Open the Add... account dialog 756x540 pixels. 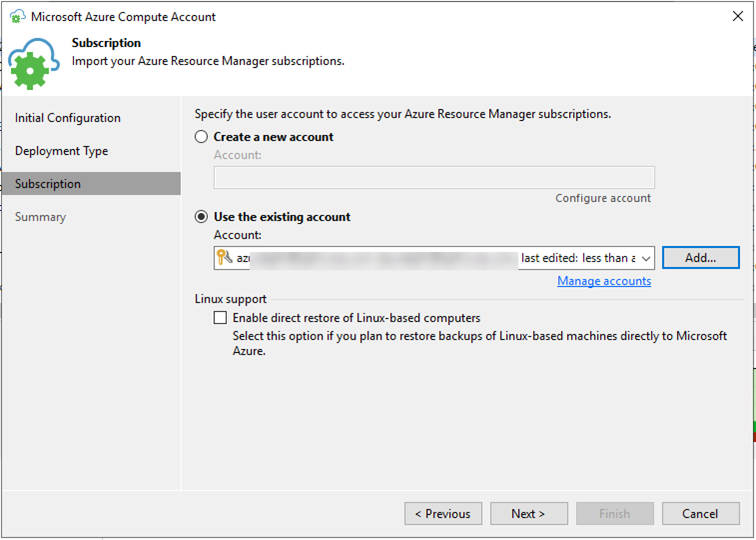coord(701,258)
